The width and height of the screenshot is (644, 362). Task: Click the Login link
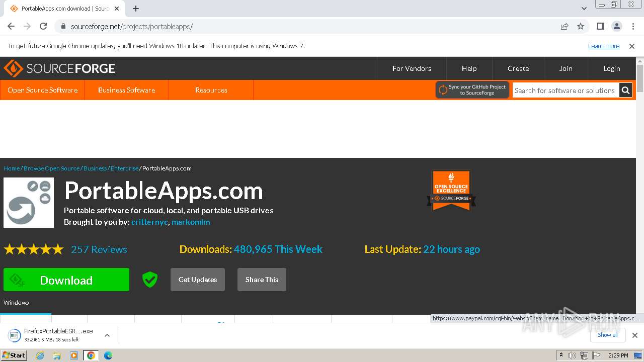pyautogui.click(x=612, y=68)
